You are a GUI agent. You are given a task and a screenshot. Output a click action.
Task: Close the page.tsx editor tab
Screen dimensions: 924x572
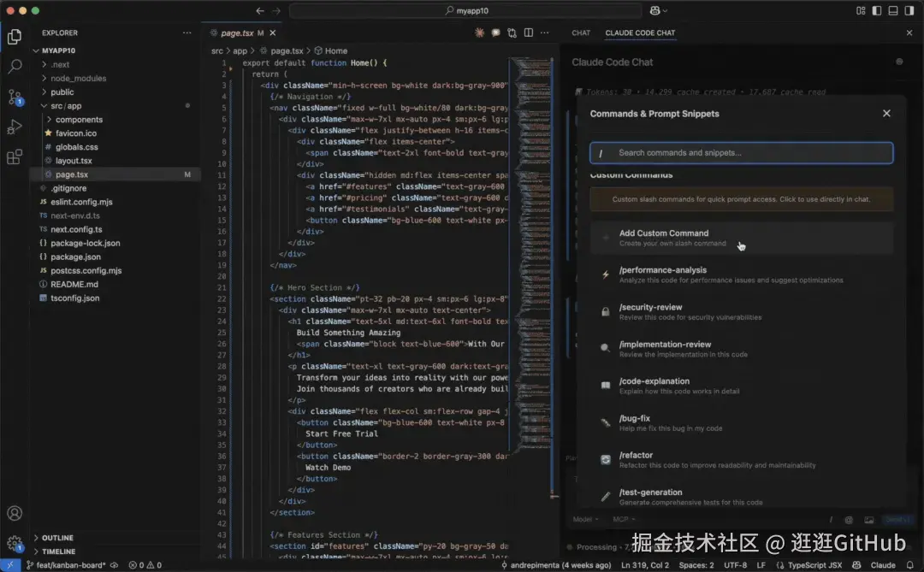pos(273,33)
